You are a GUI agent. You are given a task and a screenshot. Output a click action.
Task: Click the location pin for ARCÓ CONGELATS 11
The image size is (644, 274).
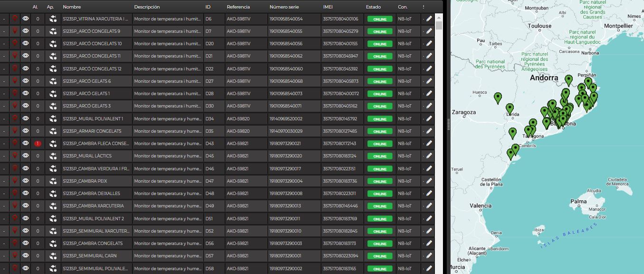pos(15,56)
